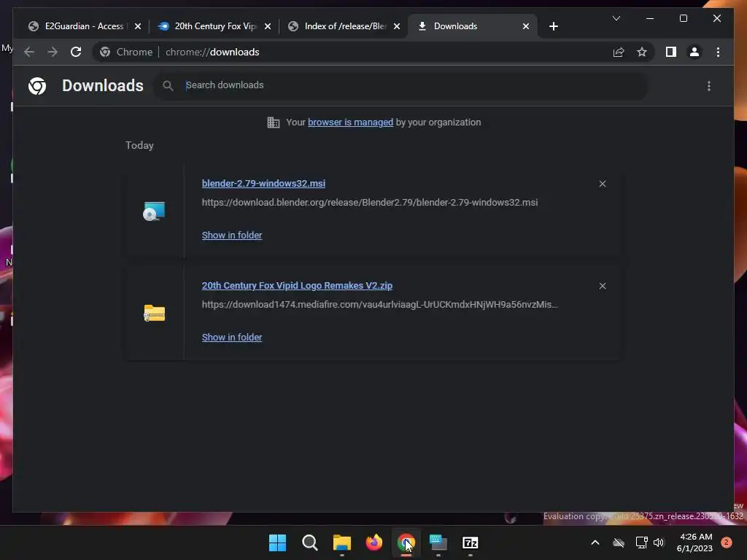Go forward to next page
This screenshot has height=560, width=747.
[53, 52]
